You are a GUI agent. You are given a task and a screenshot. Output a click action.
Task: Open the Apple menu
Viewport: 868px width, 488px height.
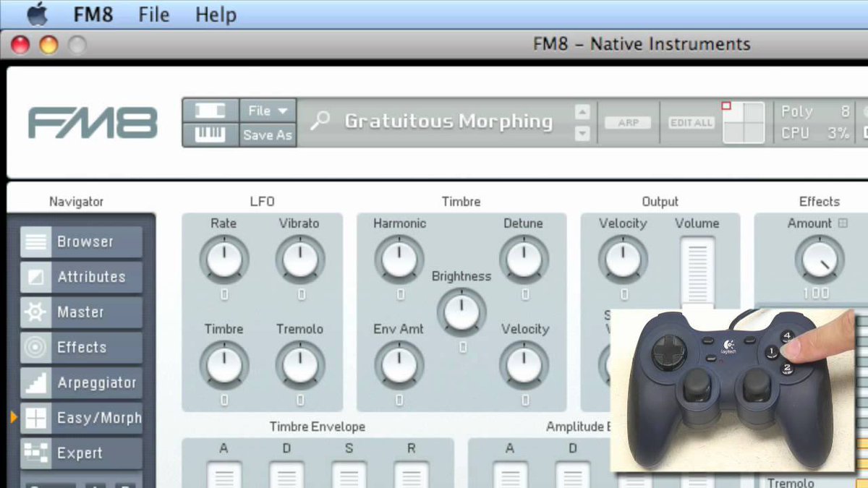click(36, 14)
